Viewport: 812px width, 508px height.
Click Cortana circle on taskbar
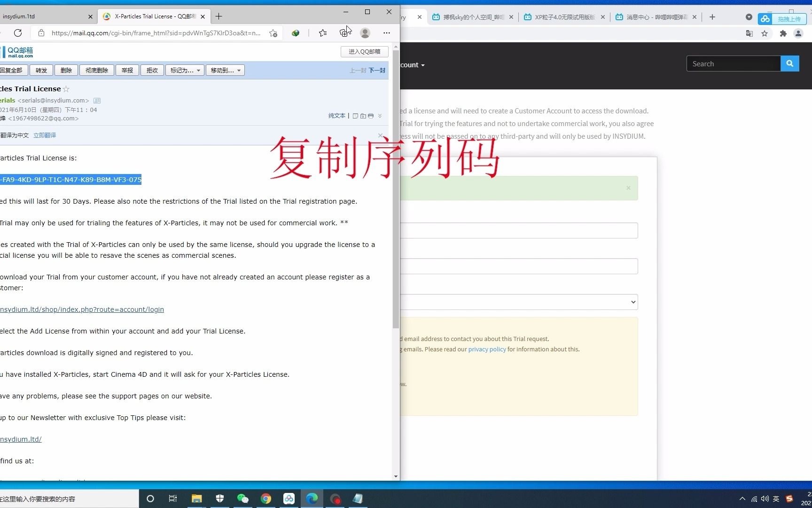click(x=150, y=499)
